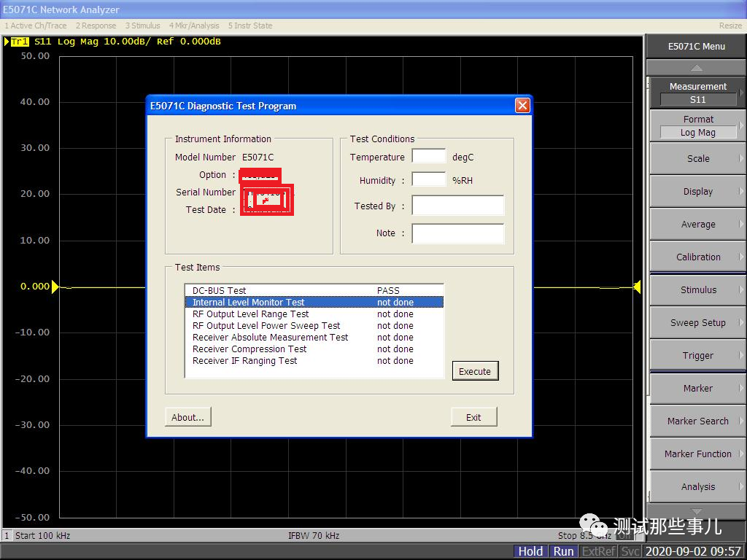
Task: Click the Execute button
Action: click(475, 371)
